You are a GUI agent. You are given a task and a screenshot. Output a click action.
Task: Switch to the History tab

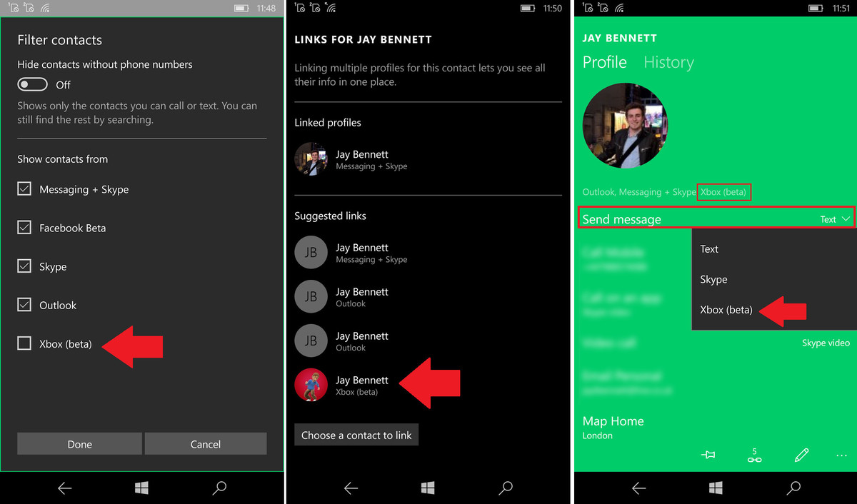click(668, 62)
